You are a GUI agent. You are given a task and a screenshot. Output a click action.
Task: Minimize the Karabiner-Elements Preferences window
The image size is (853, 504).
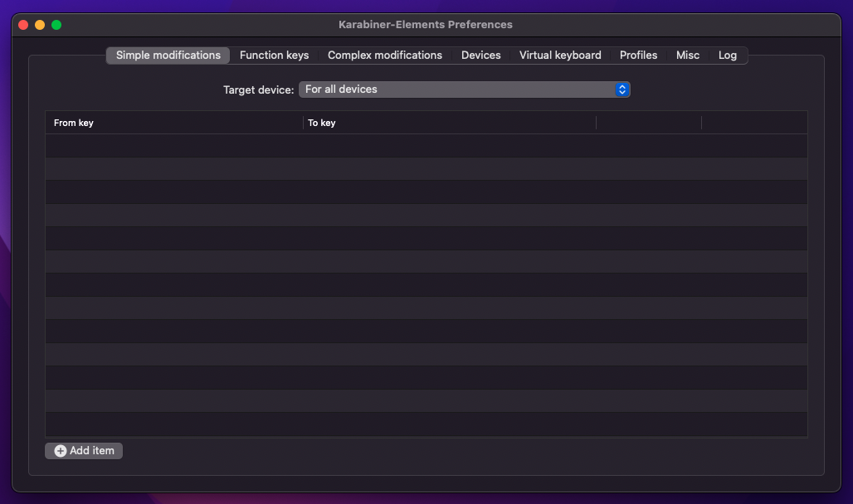tap(40, 25)
